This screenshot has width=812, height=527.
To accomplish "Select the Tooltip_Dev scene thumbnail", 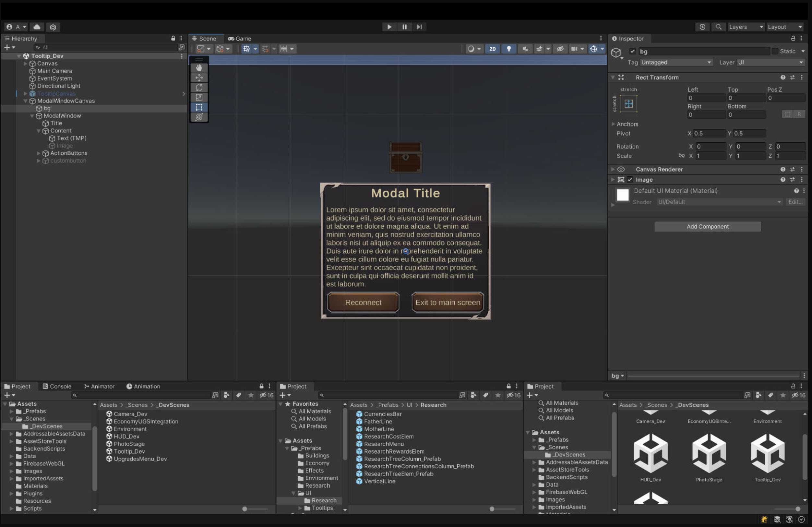I will (767, 453).
